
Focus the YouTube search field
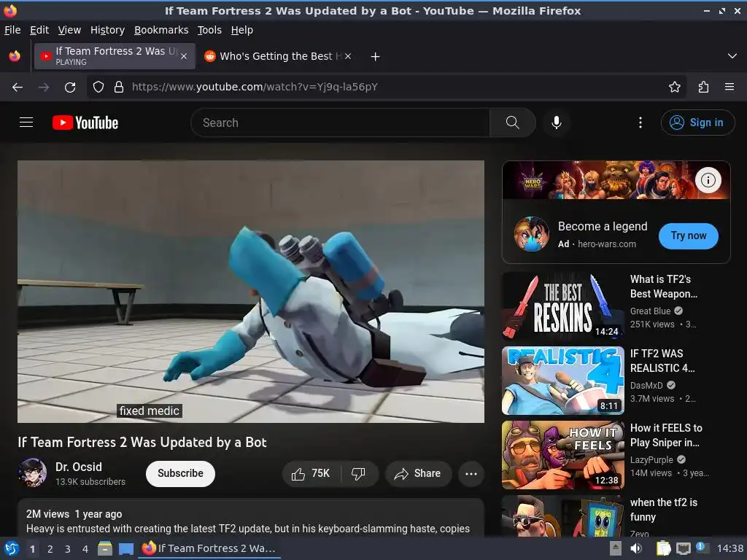[340, 122]
